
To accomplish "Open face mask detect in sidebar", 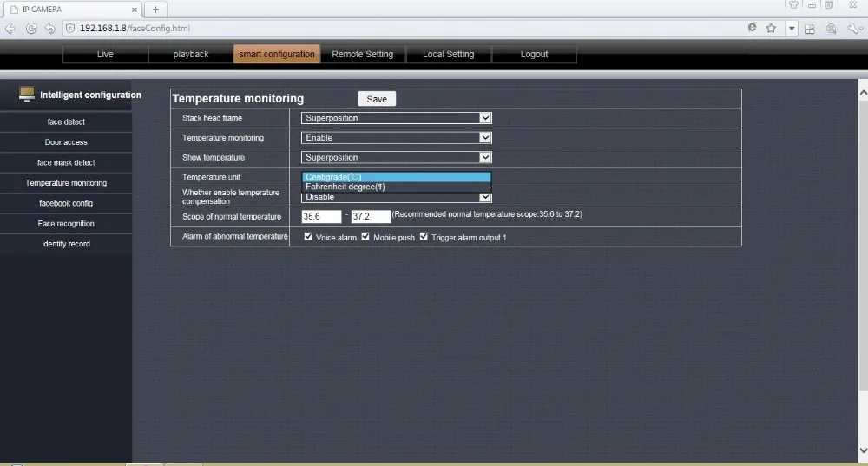I will pos(66,163).
